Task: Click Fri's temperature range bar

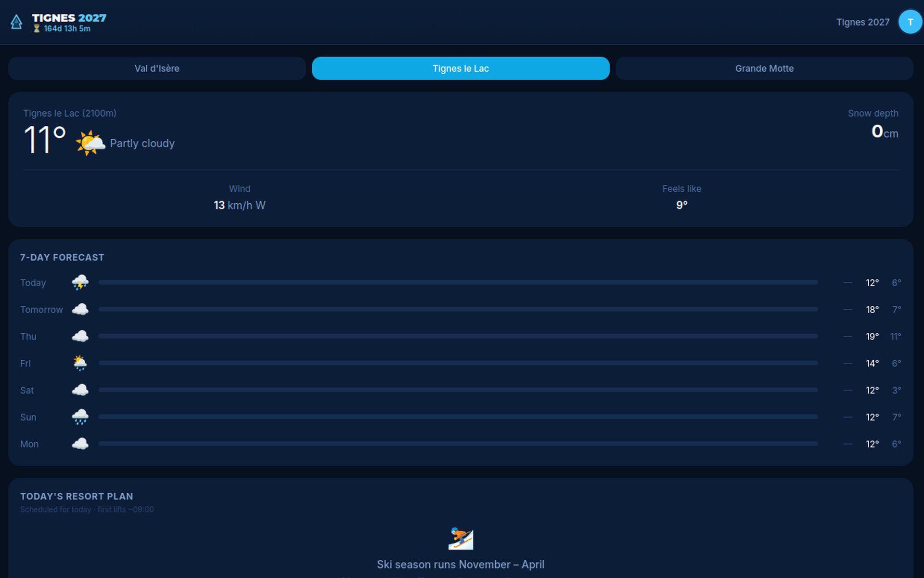Action: 458,363
